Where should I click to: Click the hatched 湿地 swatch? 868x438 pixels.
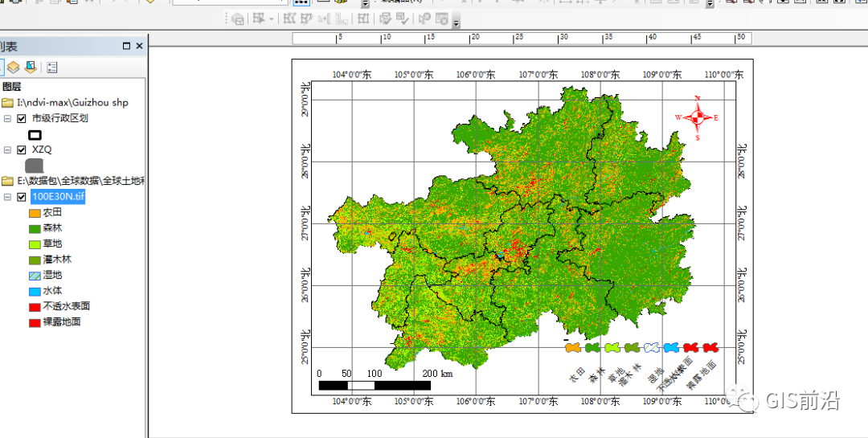point(35,275)
